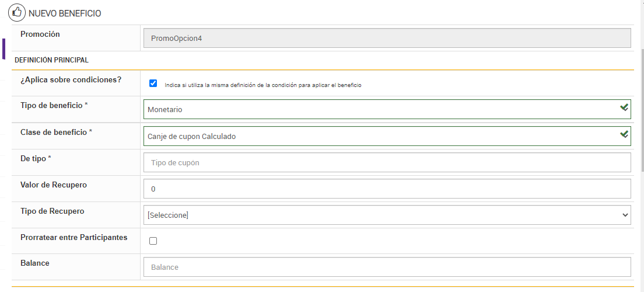Open the Tipo de beneficio Monetario selector

coord(379,109)
